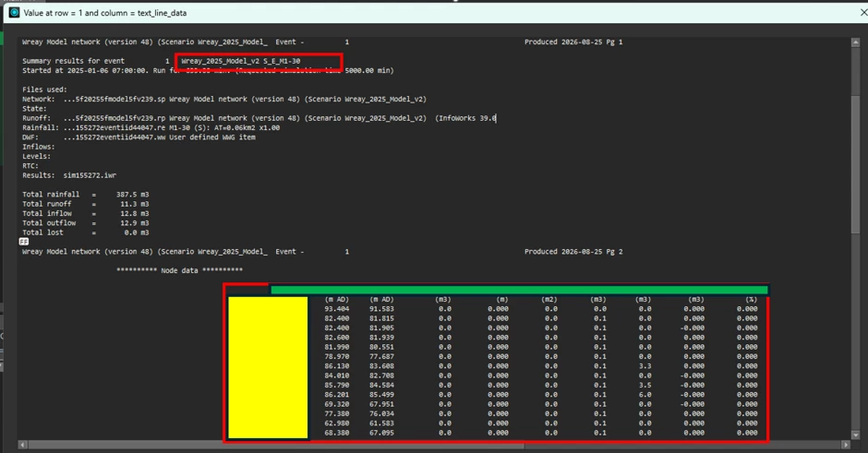Click the value '84.010' in the table
The height and width of the screenshot is (453, 868).
click(x=336, y=375)
